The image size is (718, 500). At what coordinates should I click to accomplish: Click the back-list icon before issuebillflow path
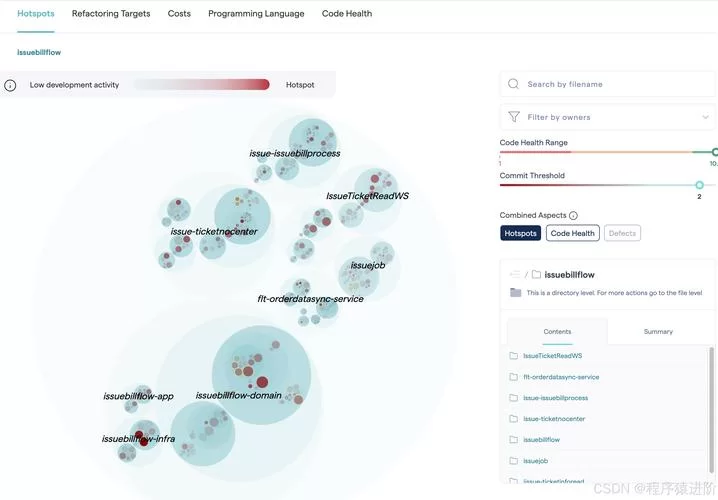pyautogui.click(x=515, y=274)
